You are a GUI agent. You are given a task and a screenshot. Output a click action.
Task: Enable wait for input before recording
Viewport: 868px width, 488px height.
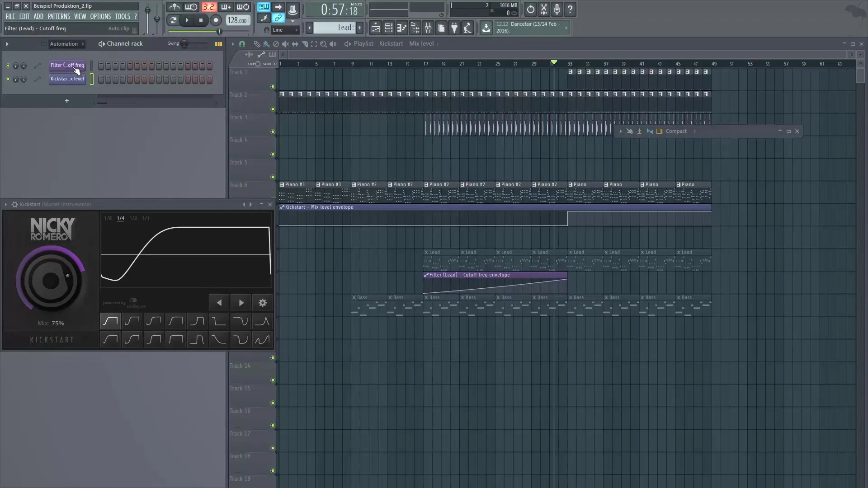coord(191,7)
